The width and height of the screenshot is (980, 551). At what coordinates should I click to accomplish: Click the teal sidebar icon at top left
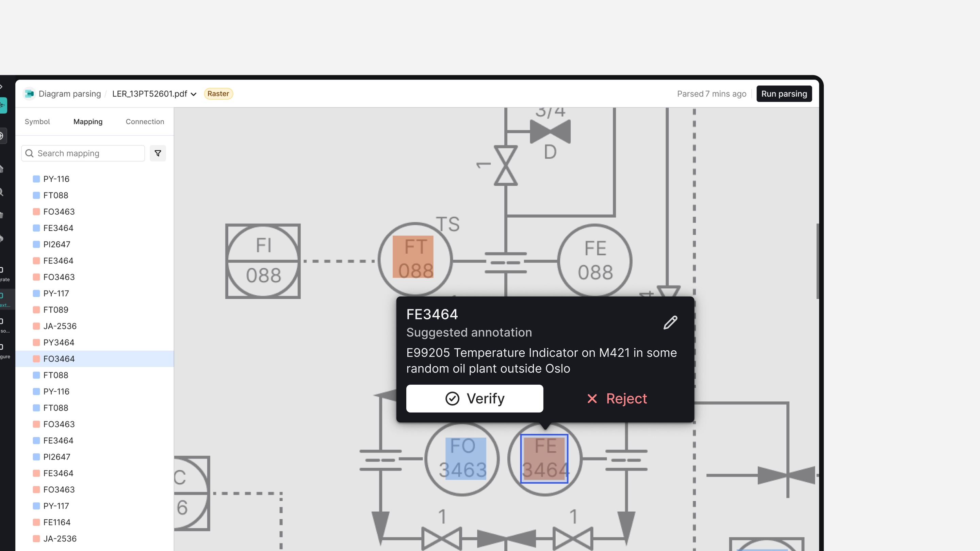3,105
